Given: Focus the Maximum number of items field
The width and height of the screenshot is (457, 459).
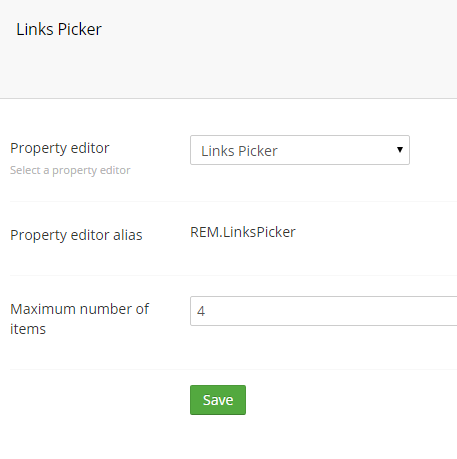Looking at the screenshot, I should click(x=323, y=311).
